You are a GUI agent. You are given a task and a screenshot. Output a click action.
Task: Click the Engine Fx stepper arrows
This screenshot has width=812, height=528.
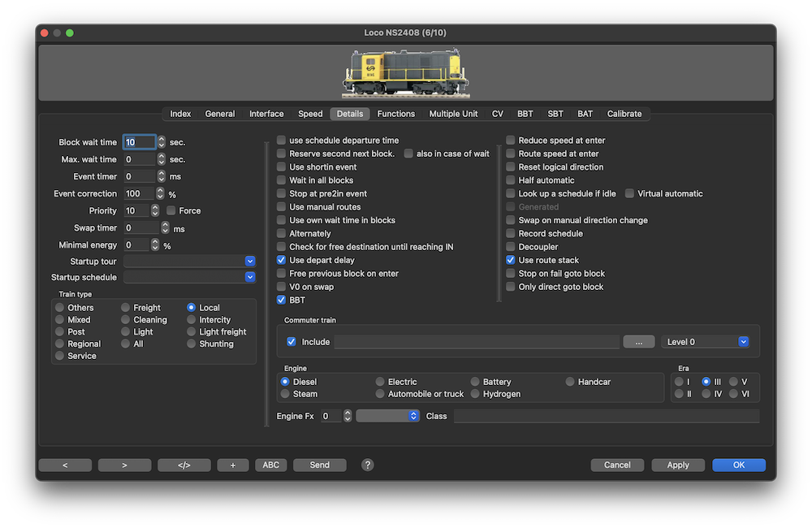pyautogui.click(x=348, y=416)
